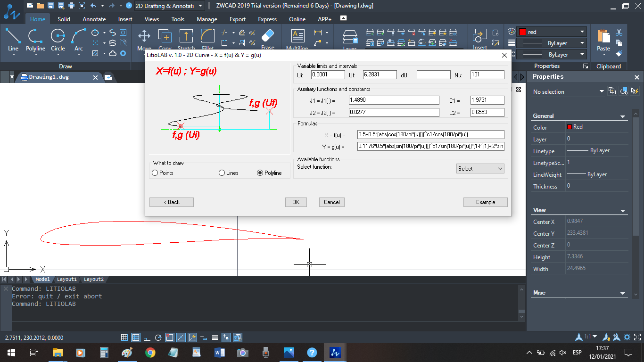Click the donut icon in Draw panel
Image resolution: width=644 pixels, height=362 pixels.
[x=123, y=53]
